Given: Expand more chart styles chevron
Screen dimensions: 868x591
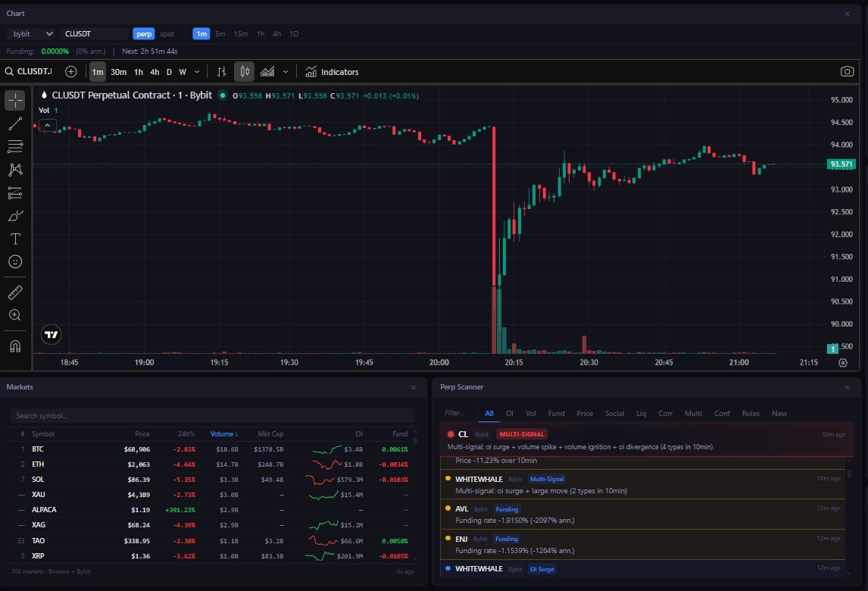Looking at the screenshot, I should tap(286, 72).
